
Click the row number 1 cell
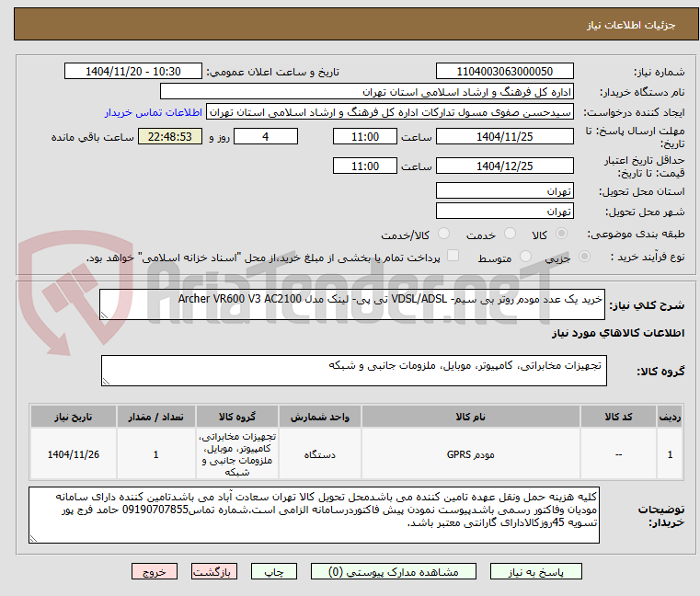tap(670, 454)
